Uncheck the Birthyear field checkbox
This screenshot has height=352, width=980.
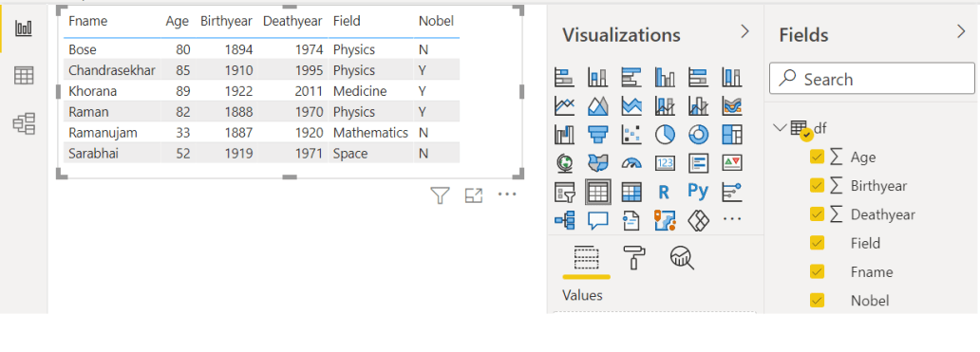pyautogui.click(x=817, y=185)
